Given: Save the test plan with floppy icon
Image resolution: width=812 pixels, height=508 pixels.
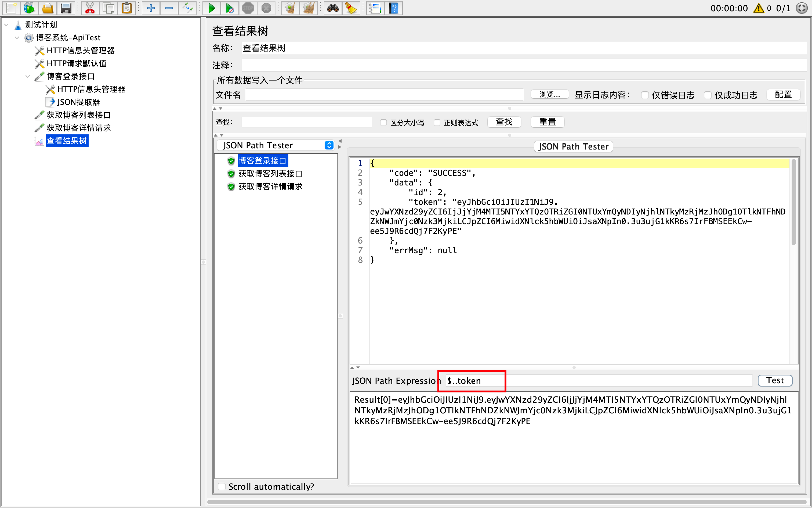Looking at the screenshot, I should (66, 8).
